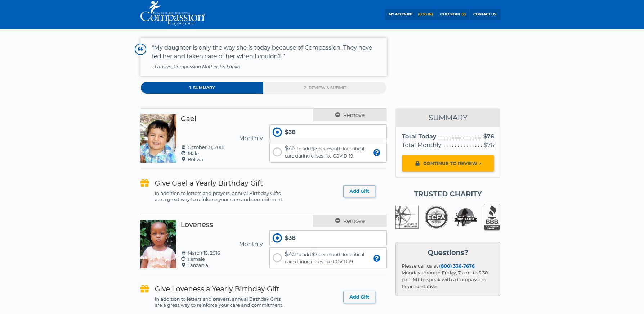Add a birthday gift for Gael
Viewport: 644px width, 314px height.
[359, 191]
